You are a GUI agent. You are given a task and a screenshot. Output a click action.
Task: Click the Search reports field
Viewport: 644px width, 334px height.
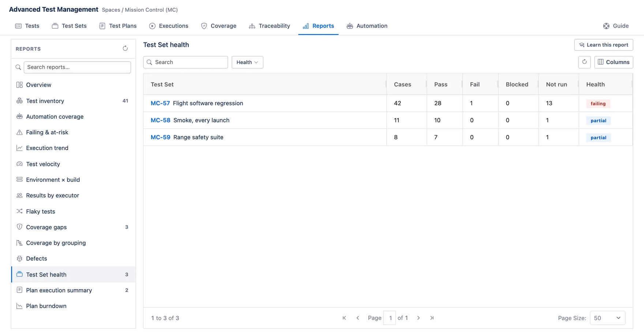(x=77, y=67)
